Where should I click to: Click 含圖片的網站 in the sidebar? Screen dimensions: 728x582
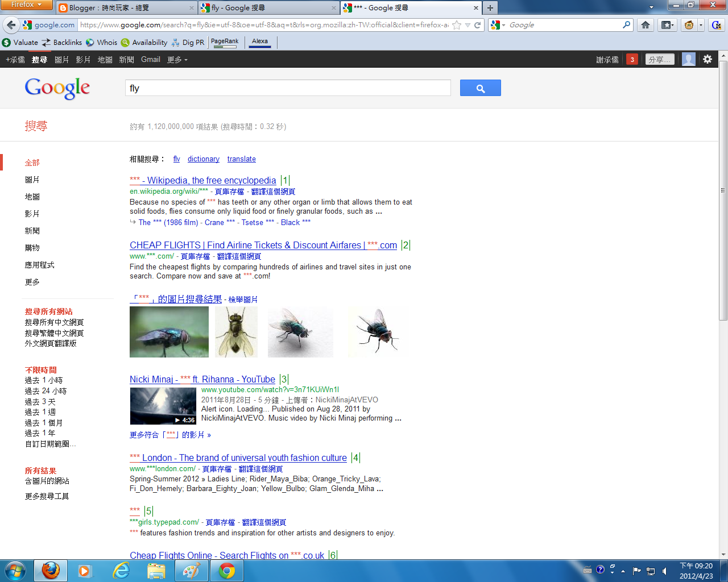coord(47,481)
